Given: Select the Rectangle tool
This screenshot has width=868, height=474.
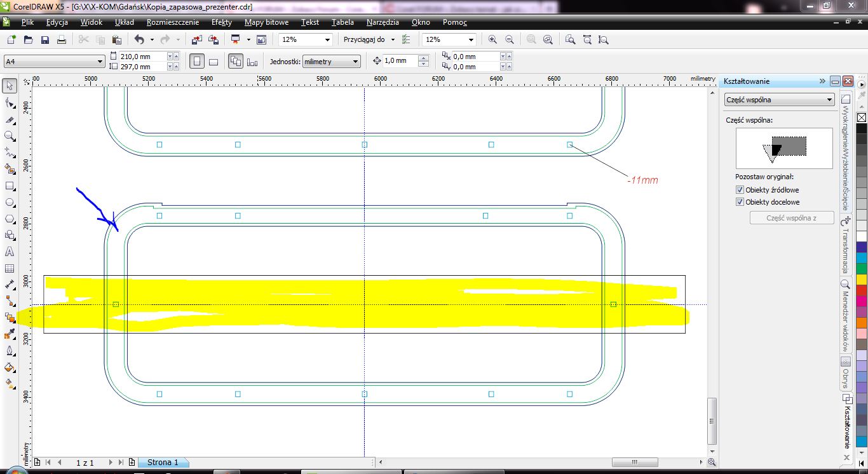Looking at the screenshot, I should pyautogui.click(x=10, y=186).
